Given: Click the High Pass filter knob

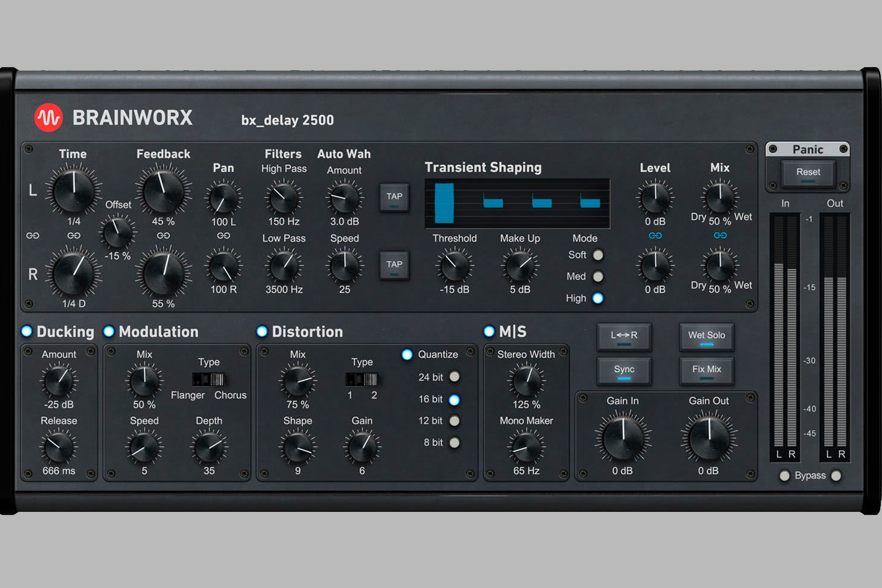Looking at the screenshot, I should point(284,198).
